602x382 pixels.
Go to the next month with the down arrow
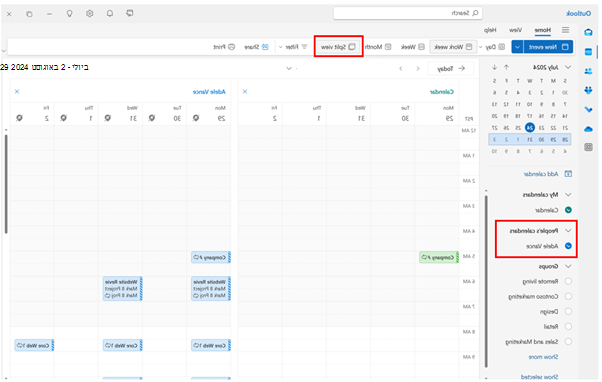point(494,67)
